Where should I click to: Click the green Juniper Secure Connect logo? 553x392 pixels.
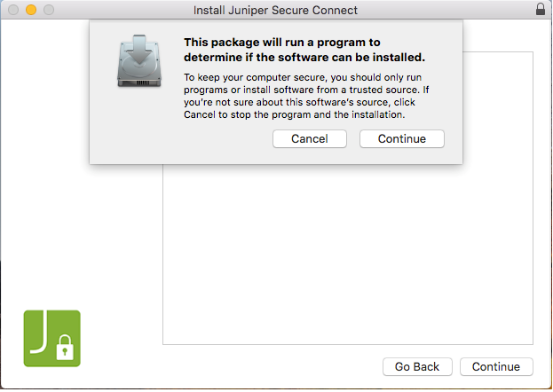click(x=51, y=338)
